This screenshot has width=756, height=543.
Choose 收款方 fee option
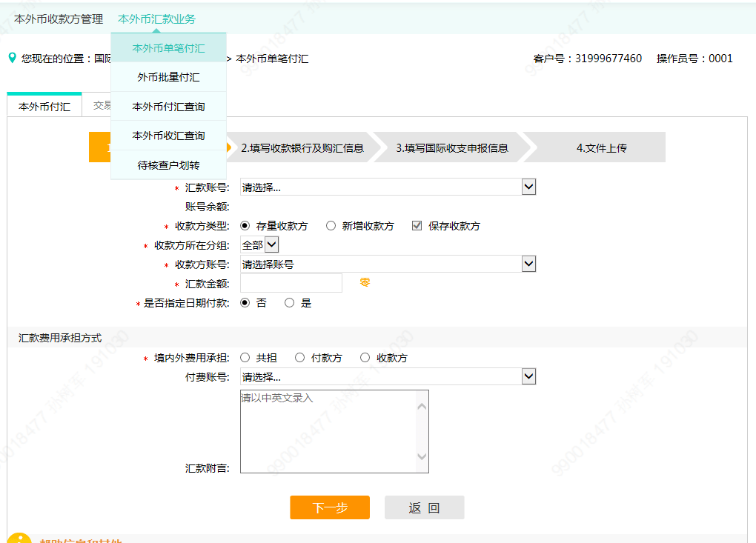365,358
